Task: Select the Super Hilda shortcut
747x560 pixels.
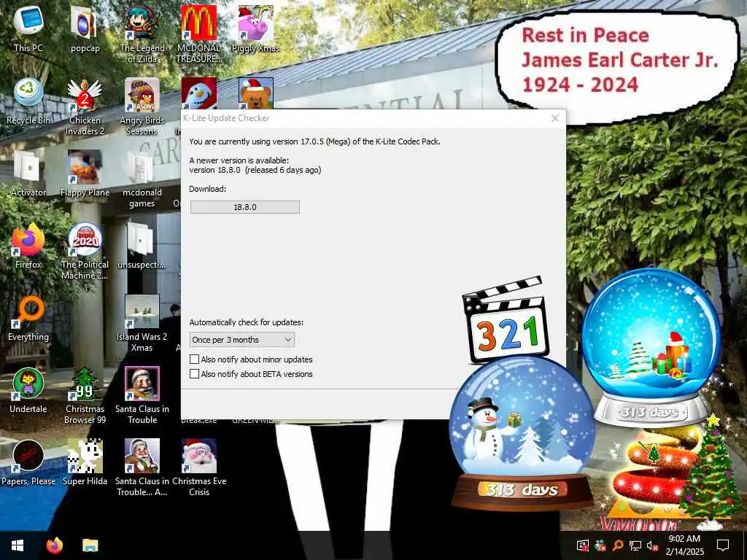Action: (85, 463)
